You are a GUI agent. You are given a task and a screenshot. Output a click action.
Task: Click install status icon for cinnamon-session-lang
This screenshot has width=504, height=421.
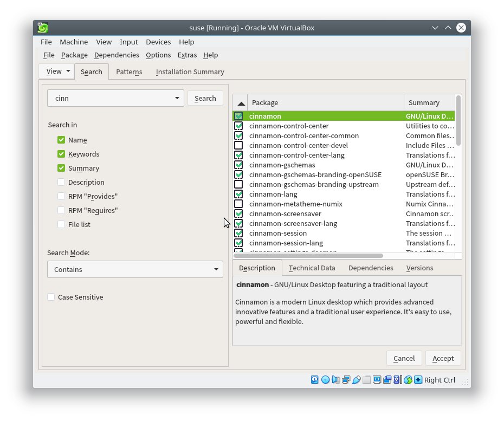pyautogui.click(x=238, y=243)
